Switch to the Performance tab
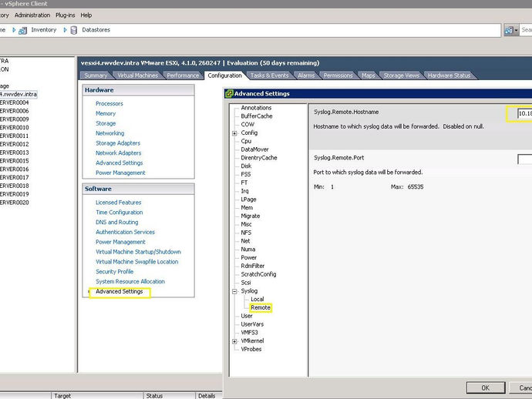The height and width of the screenshot is (399, 532). (183, 75)
